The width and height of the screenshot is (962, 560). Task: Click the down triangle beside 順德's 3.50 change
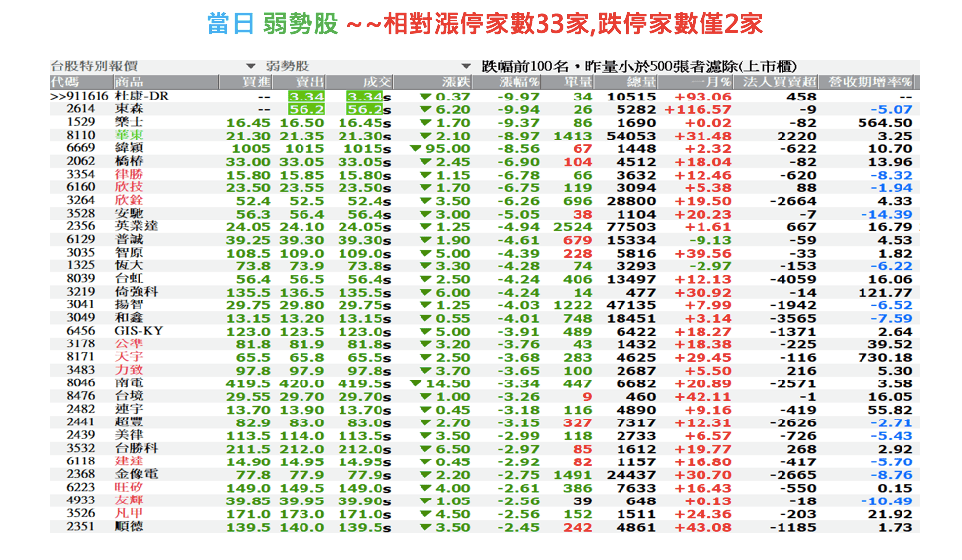423,527
